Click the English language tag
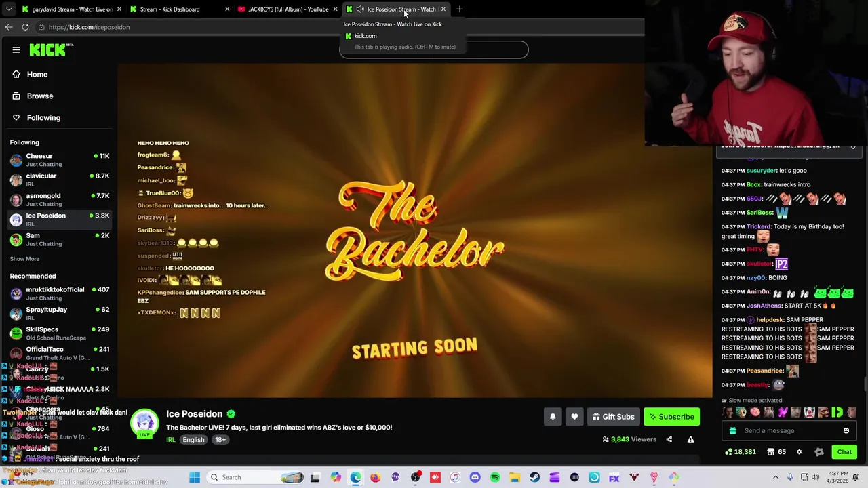Viewport: 868px width, 488px height. 193,439
